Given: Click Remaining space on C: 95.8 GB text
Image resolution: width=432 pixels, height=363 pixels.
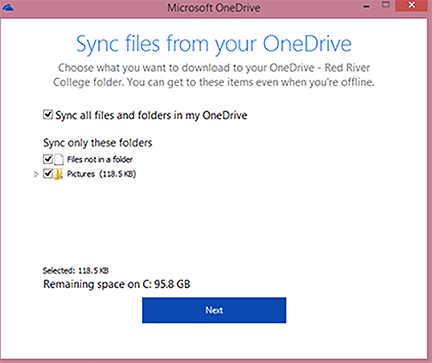Looking at the screenshot, I should 117,284.
